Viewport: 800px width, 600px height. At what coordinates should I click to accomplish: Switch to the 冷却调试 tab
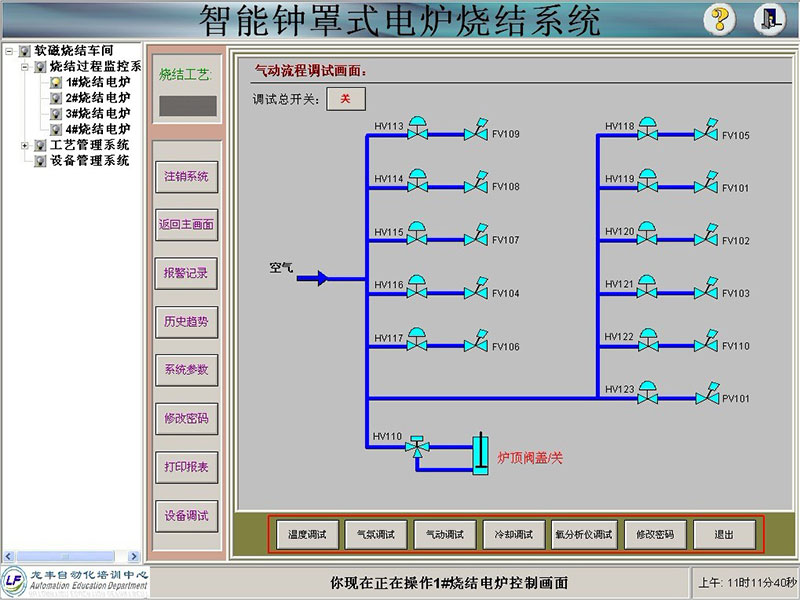pos(514,534)
